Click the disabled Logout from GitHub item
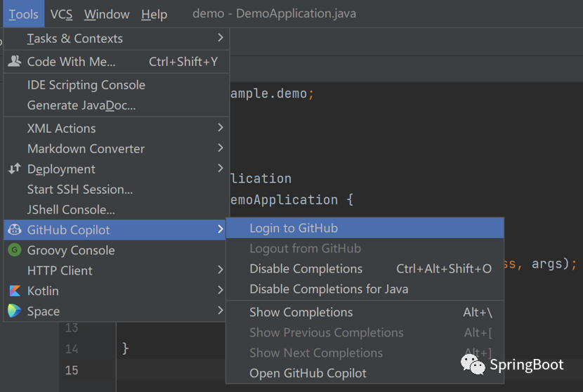583x392 pixels. point(365,248)
